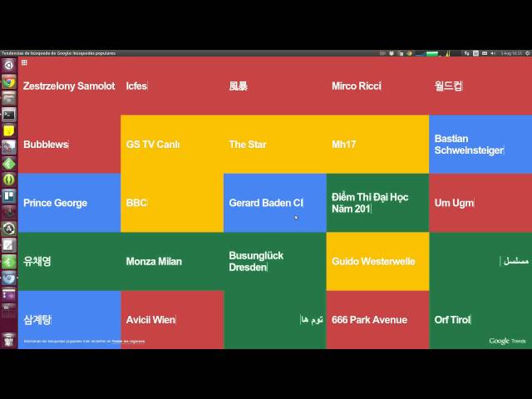Click the Mh17 tile
This screenshot has height=399, width=532.
[x=377, y=144]
